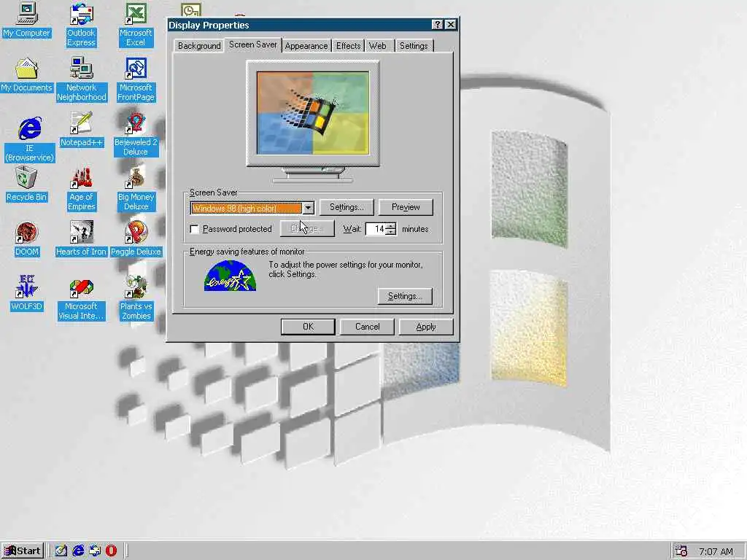
Task: Launch DOOM desktop shortcut
Action: pyautogui.click(x=27, y=239)
